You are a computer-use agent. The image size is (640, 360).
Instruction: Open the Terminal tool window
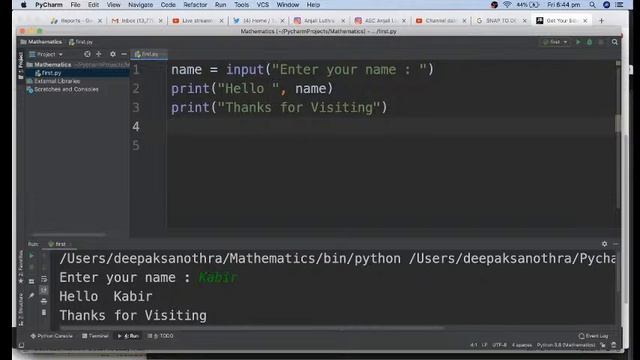click(95, 336)
